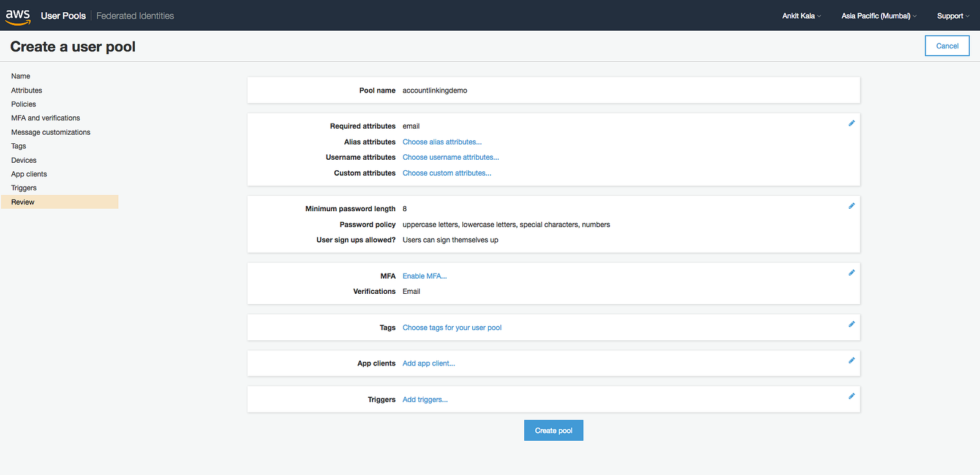Cancel user pool creation

[x=947, y=46]
